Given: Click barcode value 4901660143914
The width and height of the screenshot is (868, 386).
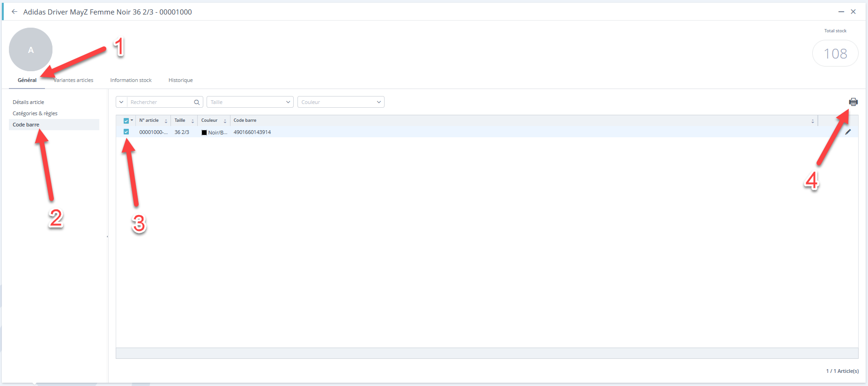Looking at the screenshot, I should tap(252, 132).
